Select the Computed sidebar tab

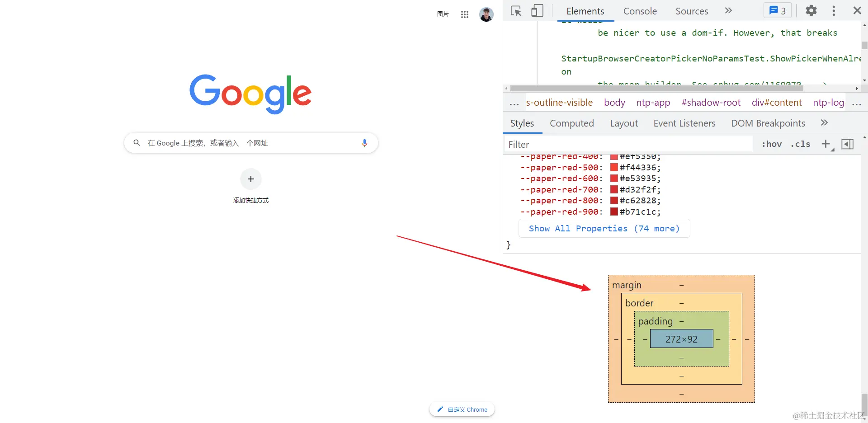coord(572,123)
